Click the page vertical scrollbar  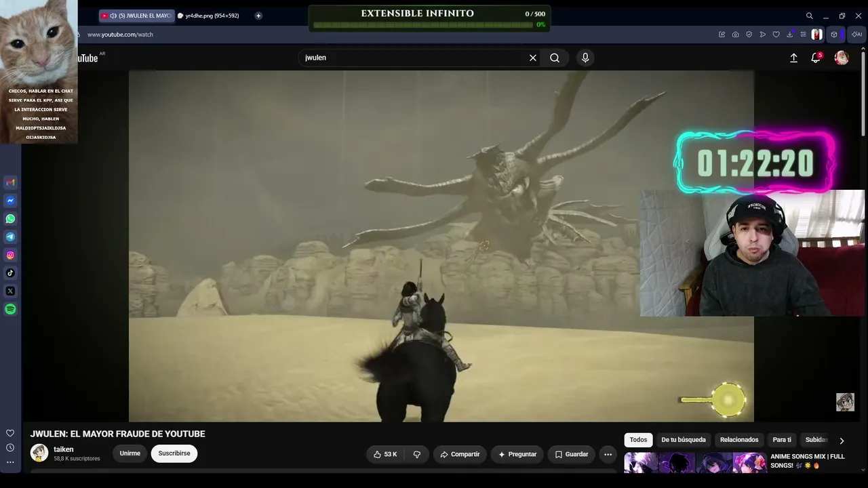(x=863, y=95)
